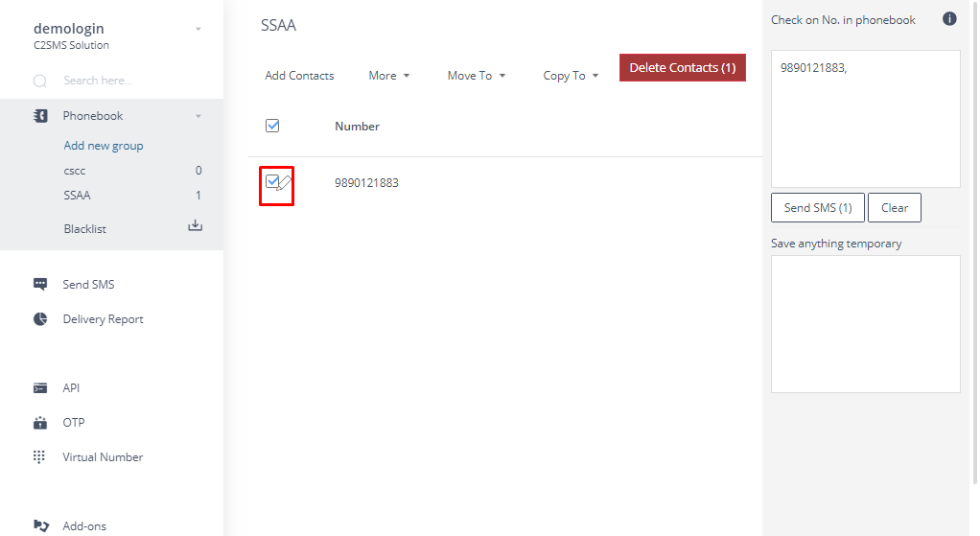Click the edit pencil for 9890121883

(284, 183)
